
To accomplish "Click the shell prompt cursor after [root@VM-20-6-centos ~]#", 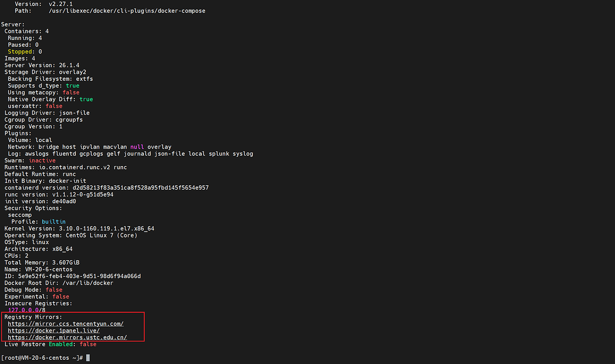I will 88,358.
